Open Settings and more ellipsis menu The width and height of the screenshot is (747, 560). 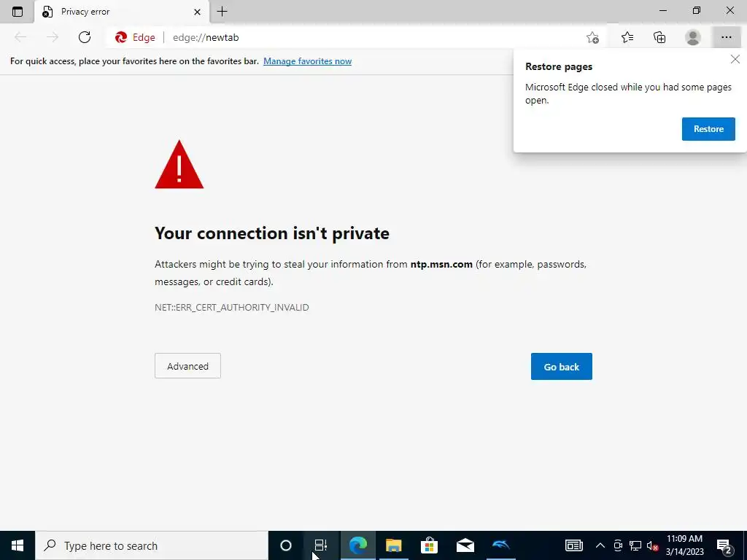[726, 37]
